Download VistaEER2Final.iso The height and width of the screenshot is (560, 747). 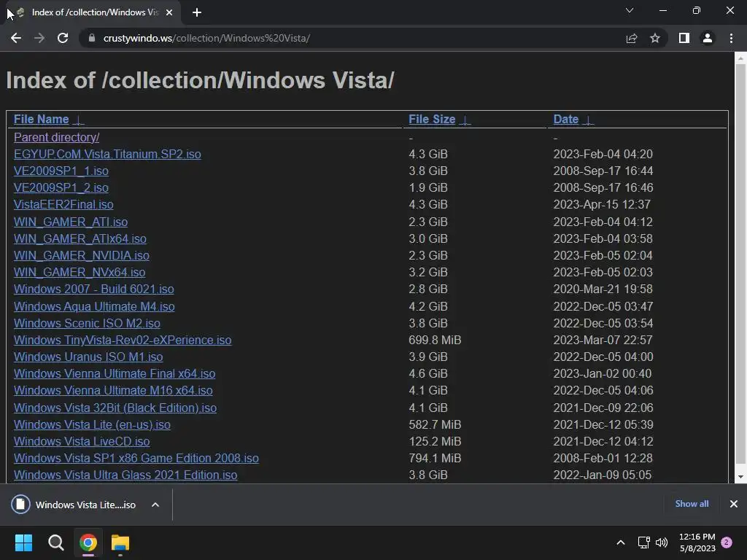click(63, 204)
